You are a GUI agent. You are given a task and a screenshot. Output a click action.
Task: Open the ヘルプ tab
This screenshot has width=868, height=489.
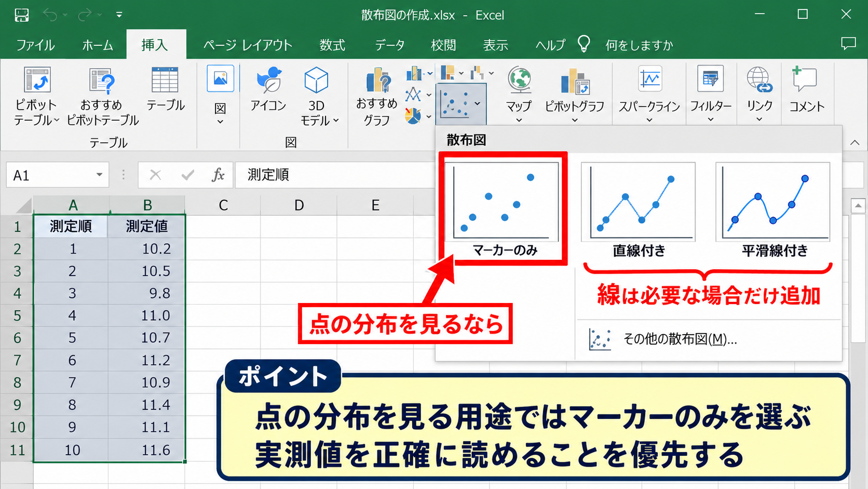550,45
